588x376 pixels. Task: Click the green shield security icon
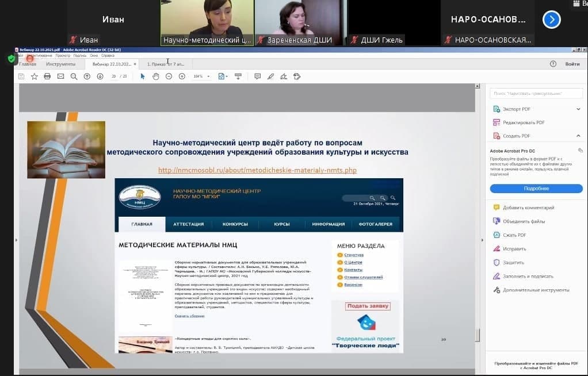pos(12,59)
